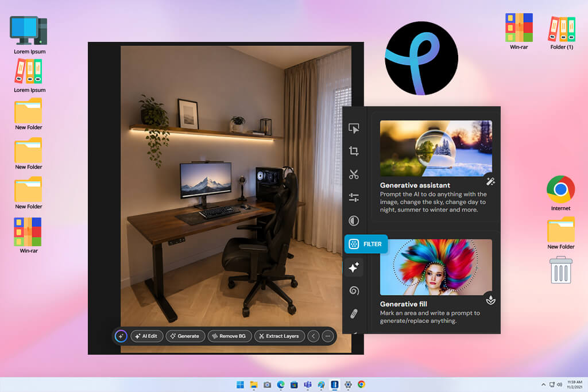
Task: Open the Generative fill card
Action: click(x=436, y=282)
